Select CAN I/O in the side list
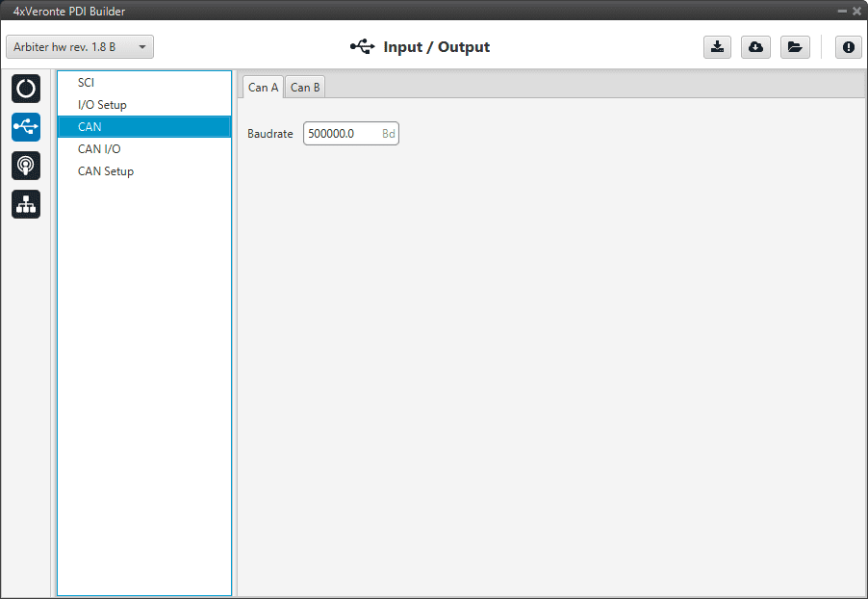The width and height of the screenshot is (868, 599). point(144,149)
